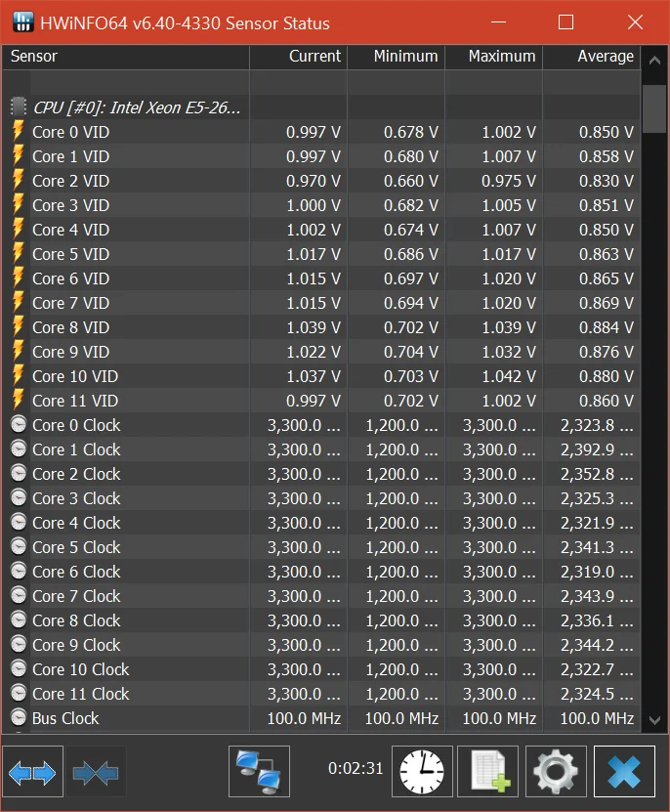The height and width of the screenshot is (812, 670).
Task: Click the clock icon for Core 9 Clock
Action: 19,644
